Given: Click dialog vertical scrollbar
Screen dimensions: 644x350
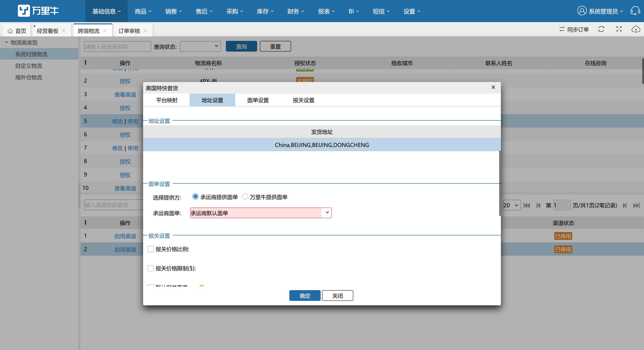Looking at the screenshot, I should pyautogui.click(x=500, y=183).
